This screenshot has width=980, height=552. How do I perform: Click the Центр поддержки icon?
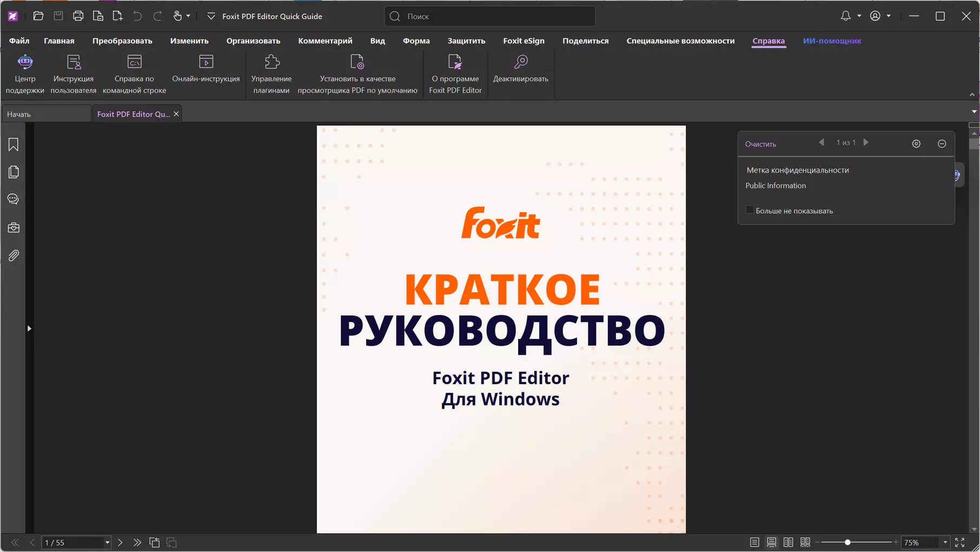(x=25, y=74)
